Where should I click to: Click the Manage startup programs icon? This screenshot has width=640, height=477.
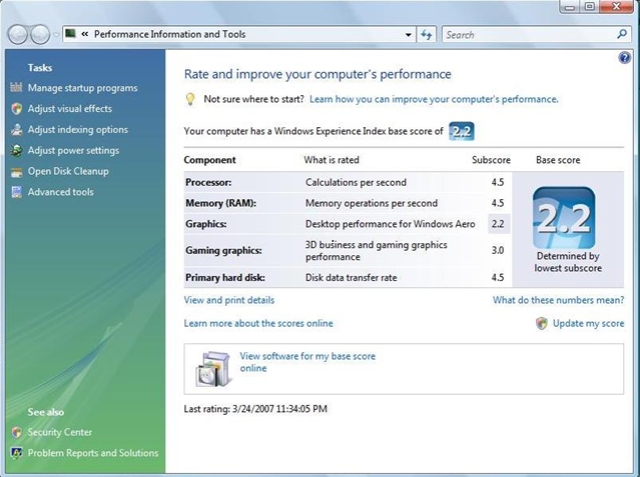click(16, 88)
